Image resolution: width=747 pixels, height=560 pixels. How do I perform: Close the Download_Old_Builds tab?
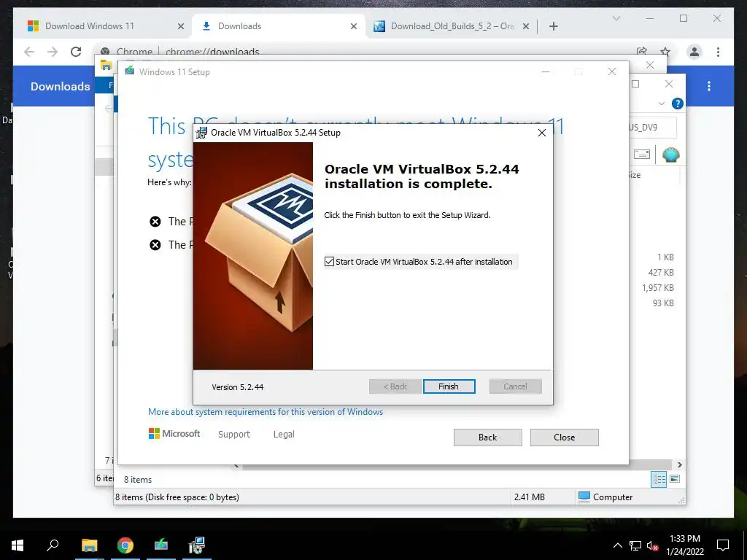coord(525,26)
